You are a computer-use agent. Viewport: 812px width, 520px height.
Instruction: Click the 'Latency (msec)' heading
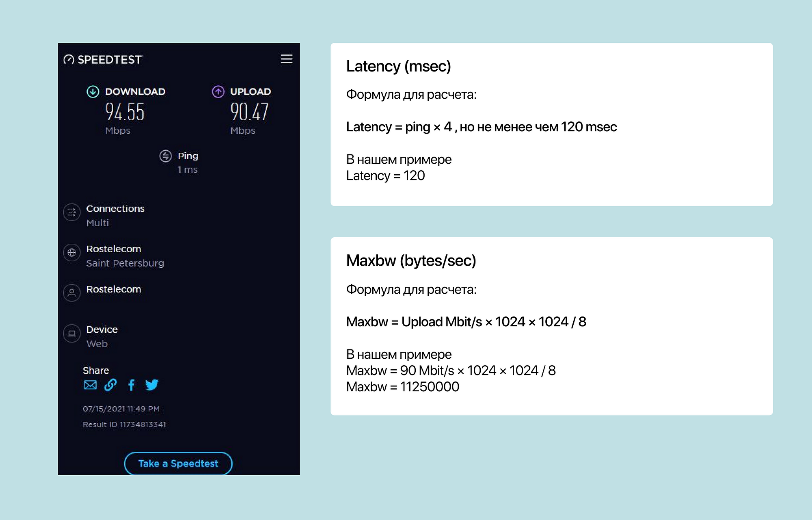click(398, 66)
